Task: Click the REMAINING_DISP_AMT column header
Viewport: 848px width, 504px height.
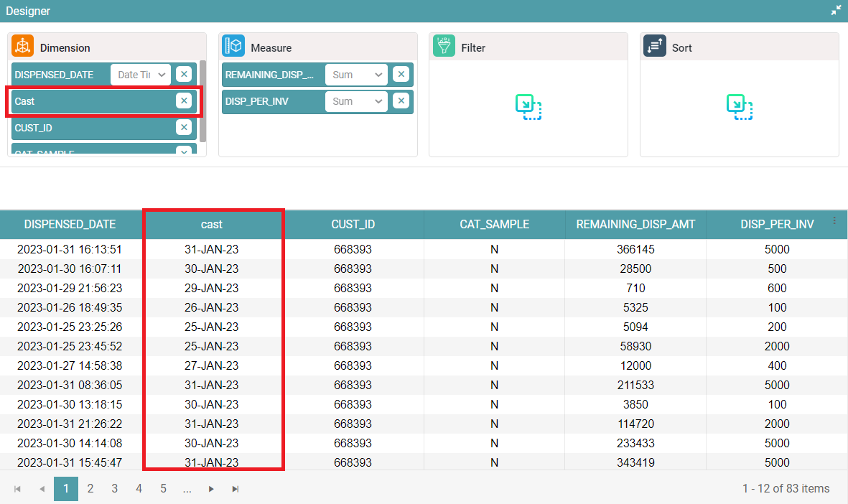Action: (x=635, y=224)
